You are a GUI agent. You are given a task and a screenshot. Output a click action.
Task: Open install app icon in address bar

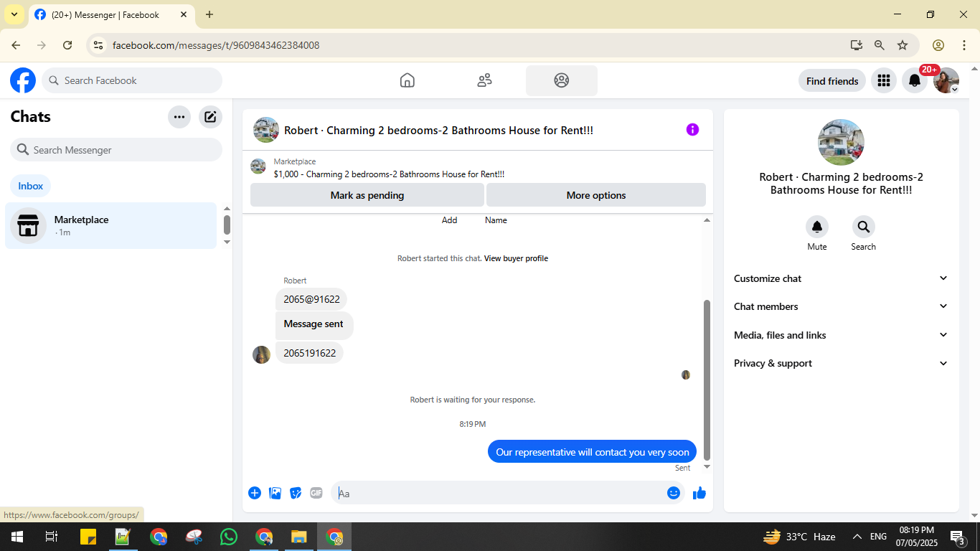857,45
